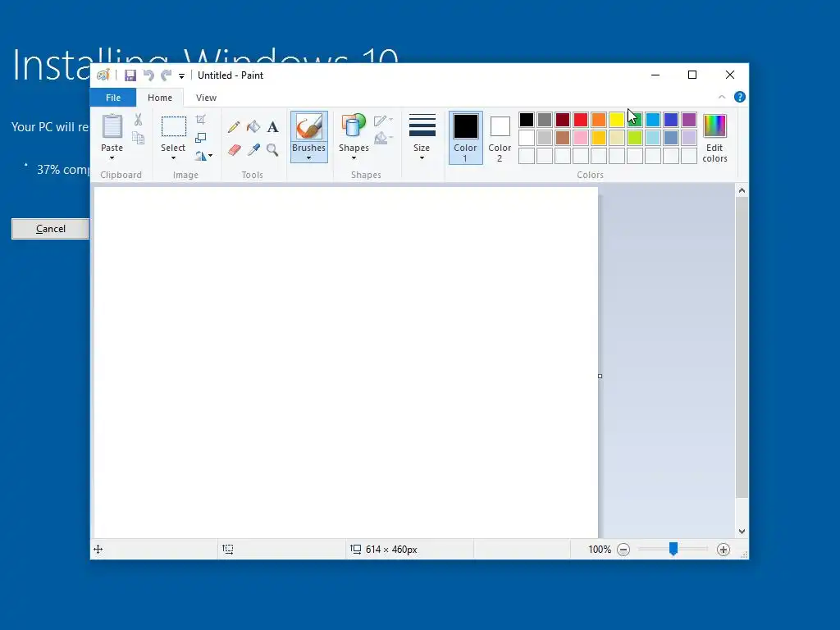Switch to the Home tab
The image size is (840, 630).
click(160, 98)
